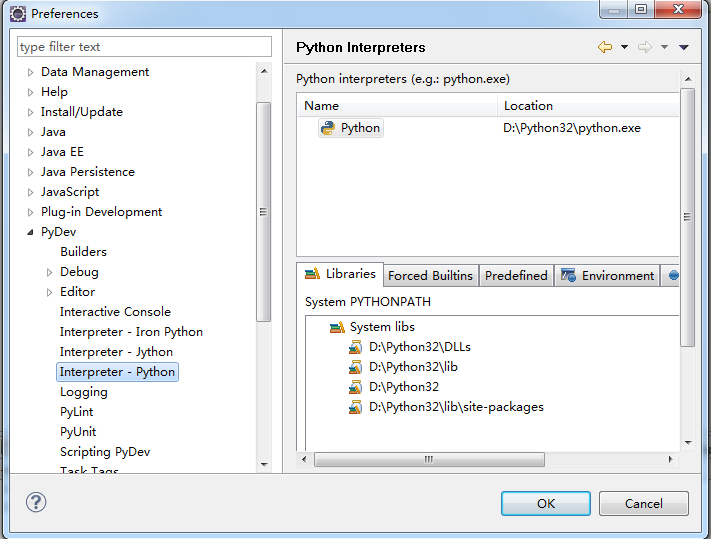Select the Python interpreter entry icon
Screen dimensions: 711x539
pyautogui.click(x=328, y=128)
